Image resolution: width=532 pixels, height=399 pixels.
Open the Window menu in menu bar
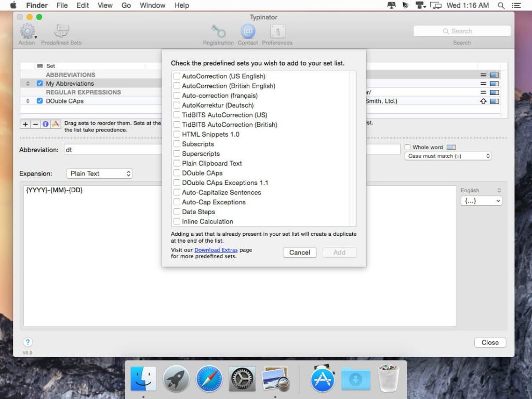[x=153, y=5]
